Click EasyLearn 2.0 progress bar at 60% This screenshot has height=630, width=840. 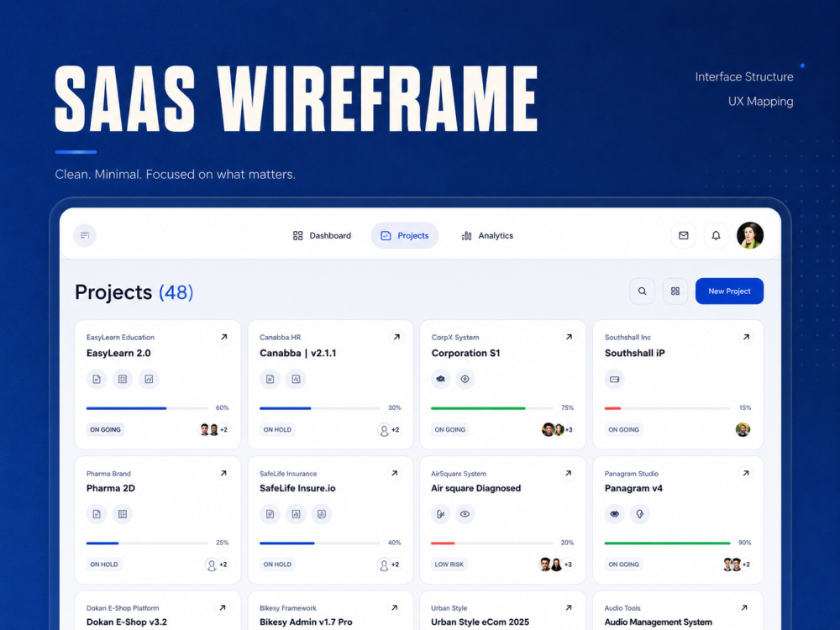tap(147, 408)
